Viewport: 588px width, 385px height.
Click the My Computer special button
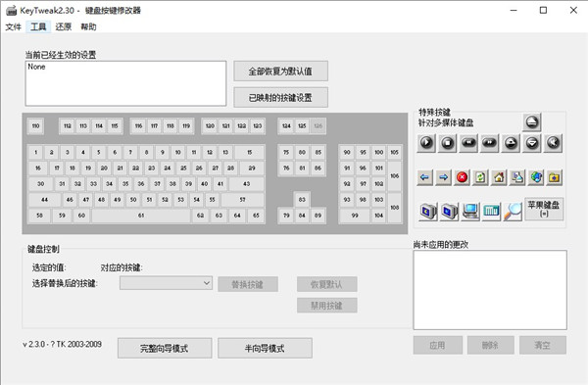[x=470, y=211]
